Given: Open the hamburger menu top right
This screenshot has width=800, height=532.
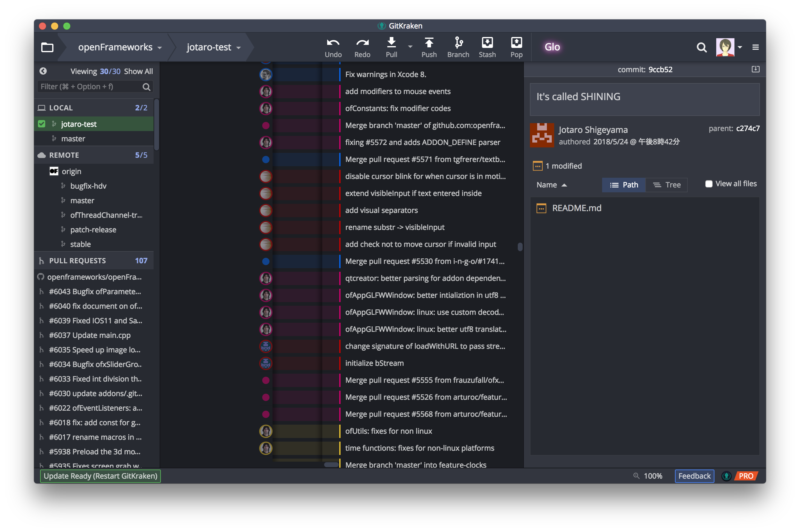Looking at the screenshot, I should pos(756,47).
